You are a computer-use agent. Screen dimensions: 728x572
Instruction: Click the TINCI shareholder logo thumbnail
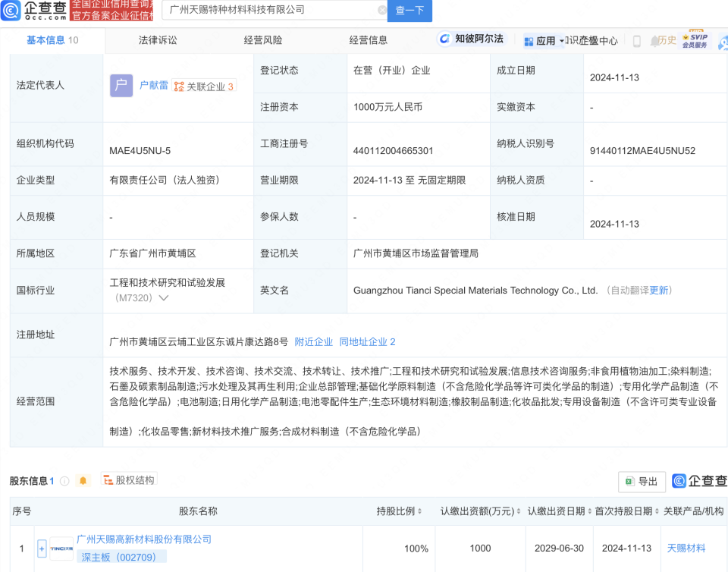[x=61, y=548]
